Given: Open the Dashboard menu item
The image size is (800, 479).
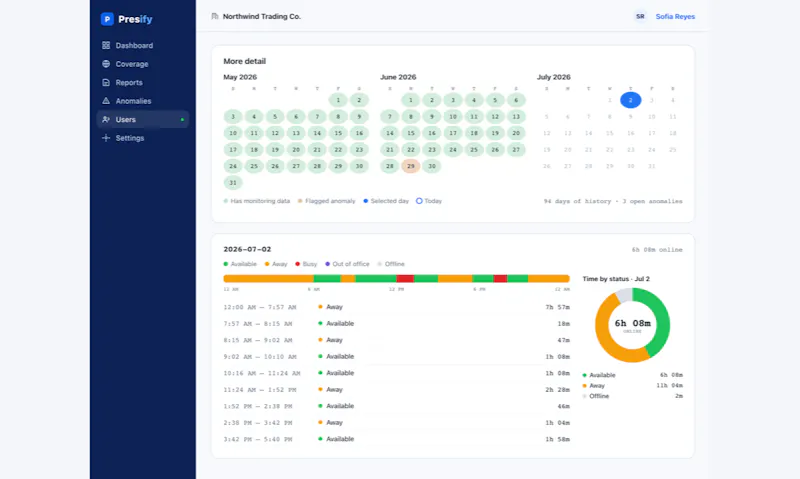Looking at the screenshot, I should coord(142,45).
